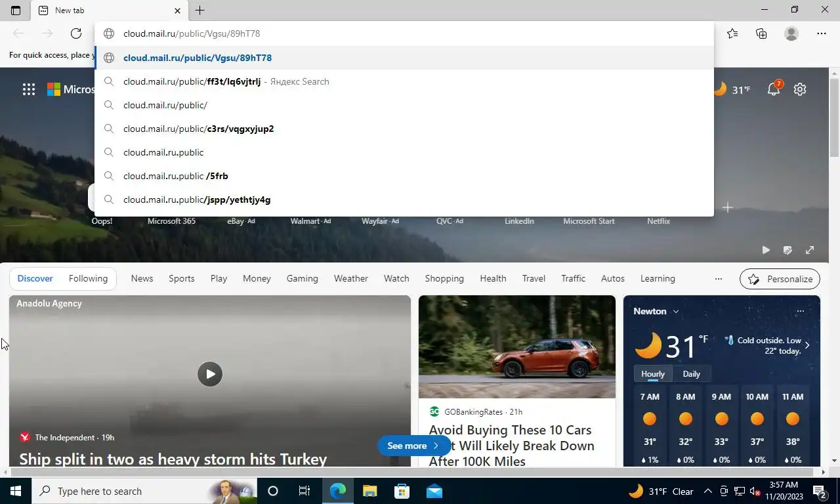Open the Windows Start menu

tap(16, 491)
